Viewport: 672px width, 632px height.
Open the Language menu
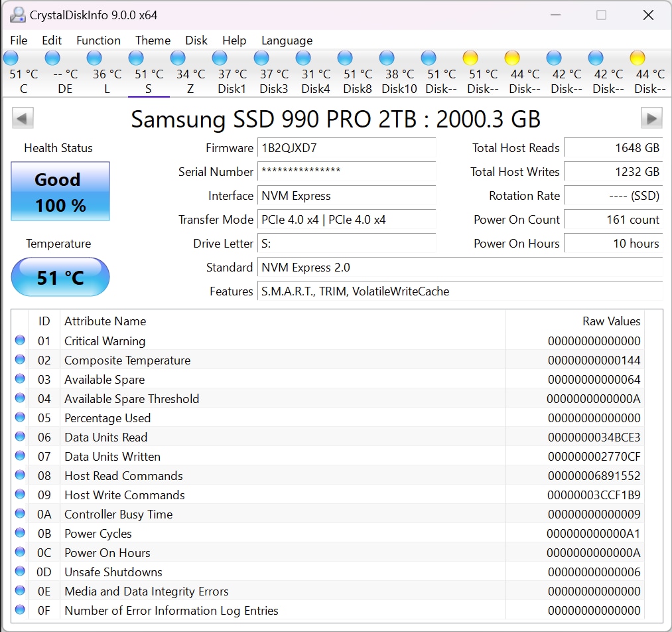(287, 40)
